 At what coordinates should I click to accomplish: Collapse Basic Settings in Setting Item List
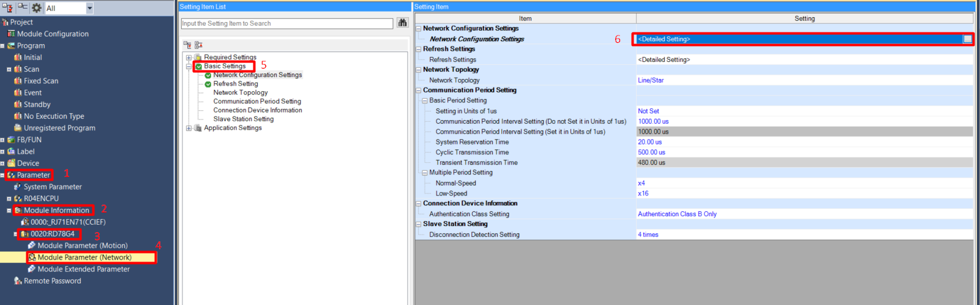189,66
